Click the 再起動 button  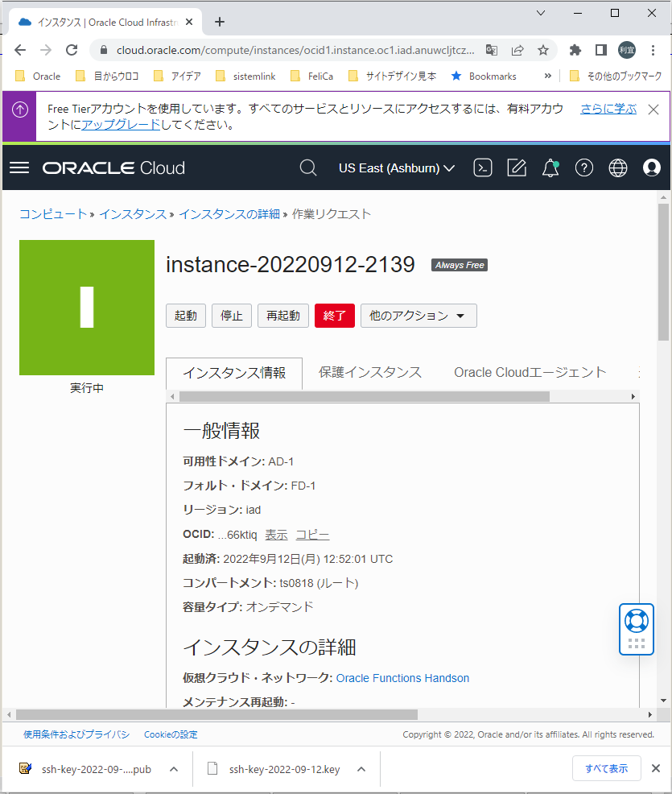click(282, 316)
